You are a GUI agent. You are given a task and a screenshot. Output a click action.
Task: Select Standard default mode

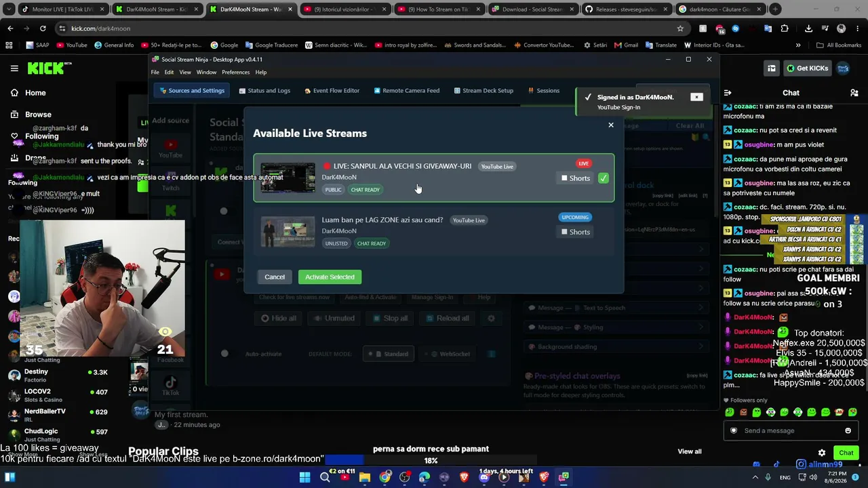tap(389, 354)
